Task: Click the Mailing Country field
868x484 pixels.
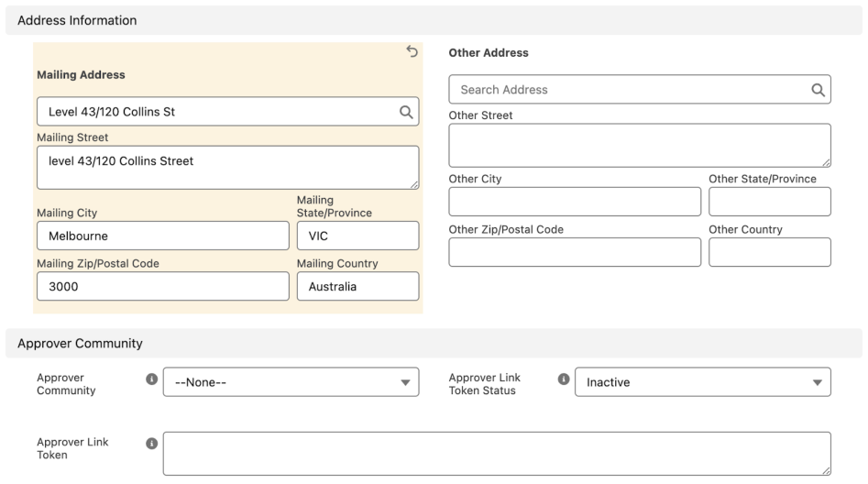Action: click(x=358, y=286)
